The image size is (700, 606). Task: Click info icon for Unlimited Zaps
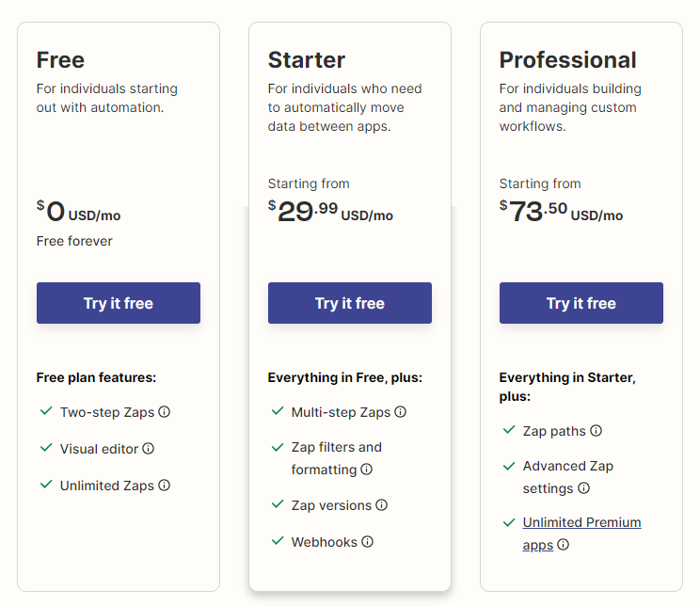(x=165, y=485)
